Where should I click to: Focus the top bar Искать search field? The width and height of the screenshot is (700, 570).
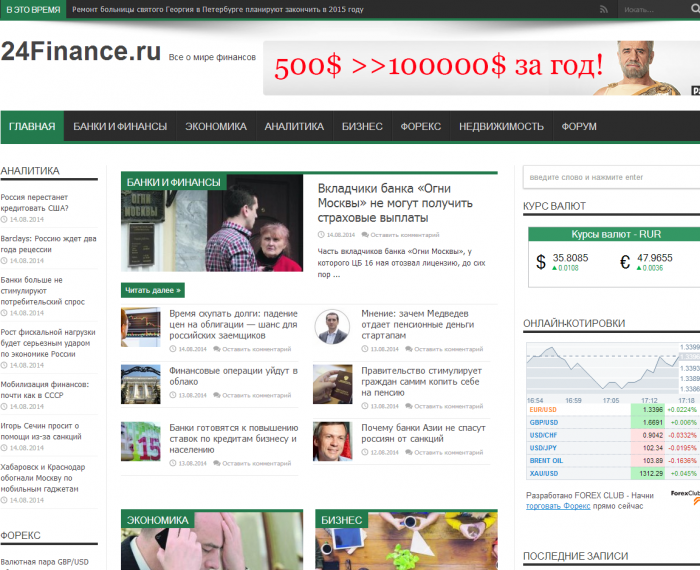tap(652, 9)
